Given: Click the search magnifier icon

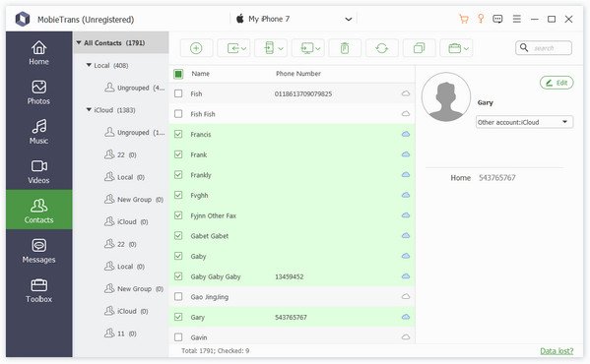Looking at the screenshot, I should point(524,47).
